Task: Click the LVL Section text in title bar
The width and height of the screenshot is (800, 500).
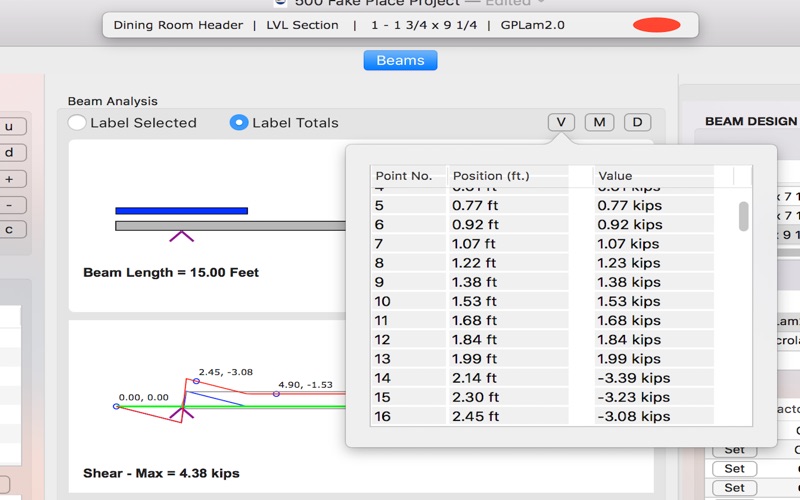Action: [x=302, y=25]
